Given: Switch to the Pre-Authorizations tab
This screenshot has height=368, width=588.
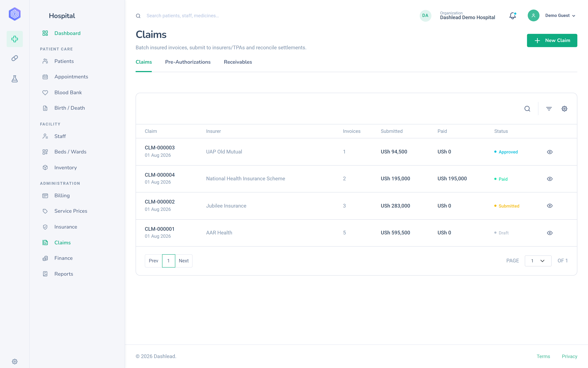Looking at the screenshot, I should (188, 62).
